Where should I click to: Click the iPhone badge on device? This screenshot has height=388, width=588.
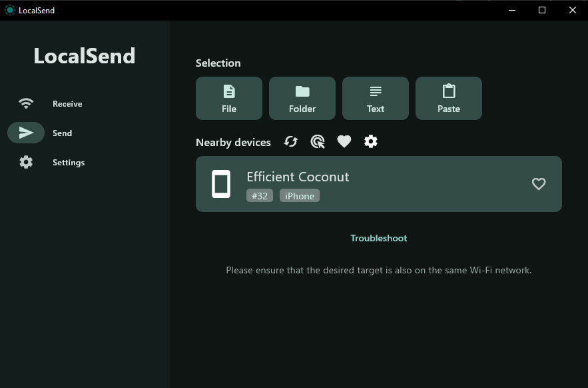300,196
